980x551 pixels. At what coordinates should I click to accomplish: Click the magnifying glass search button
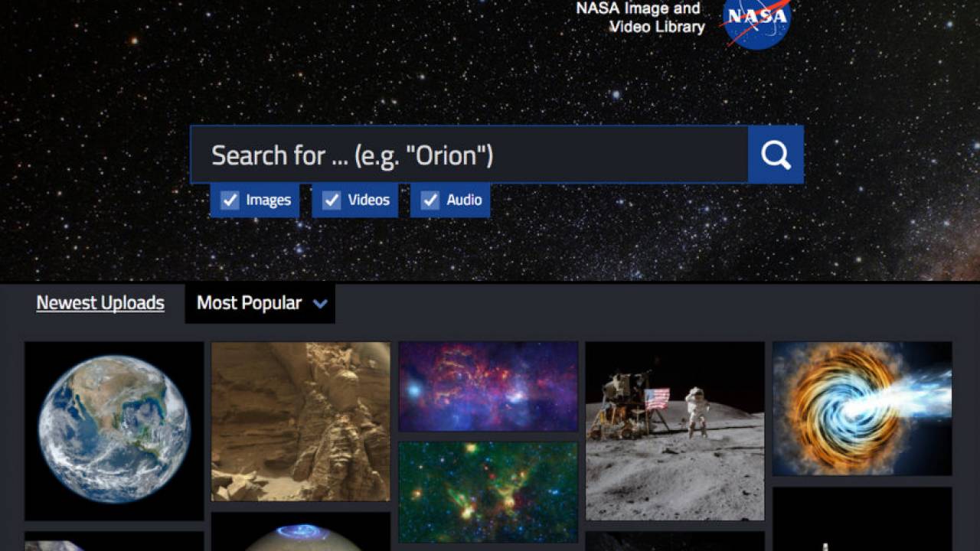[x=776, y=155]
